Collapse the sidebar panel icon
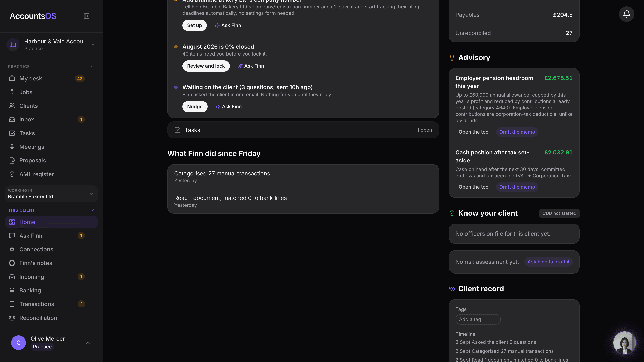 [87, 16]
